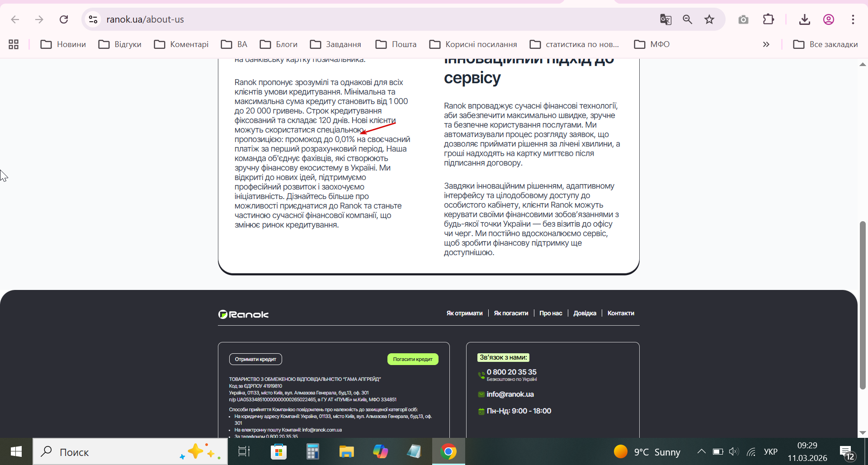The image size is (868, 465).
Task: Reload the page with the refresh icon
Action: tap(64, 19)
